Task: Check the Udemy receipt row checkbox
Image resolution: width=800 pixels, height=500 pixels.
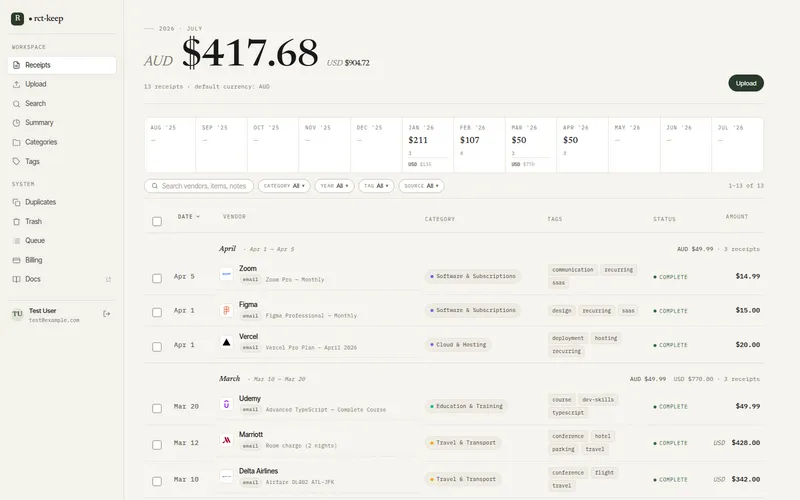Action: [x=157, y=408]
